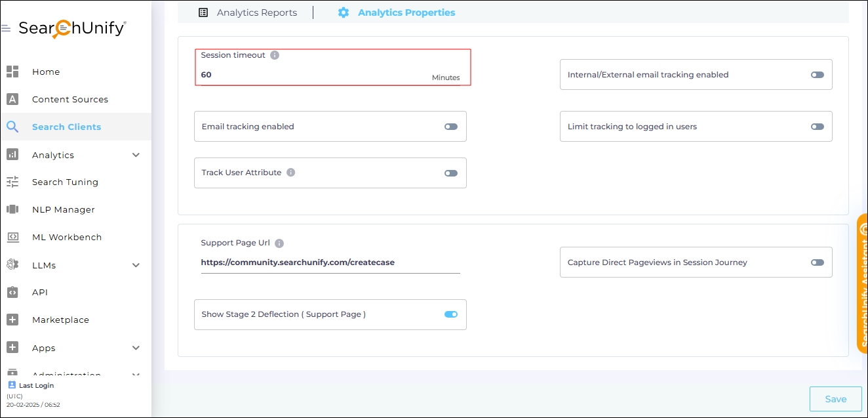Click the Search Tuning sliders icon
Screen dimensions: 868x418
pyautogui.click(x=12, y=182)
